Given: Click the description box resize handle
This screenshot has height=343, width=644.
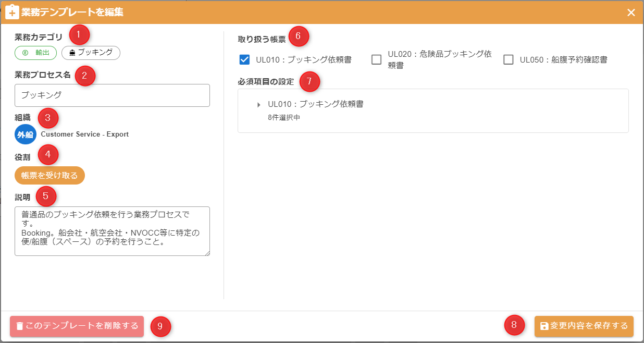Looking at the screenshot, I should click(207, 253).
